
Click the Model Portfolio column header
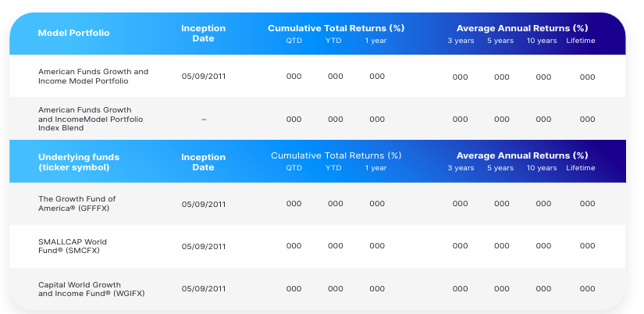[x=73, y=33]
